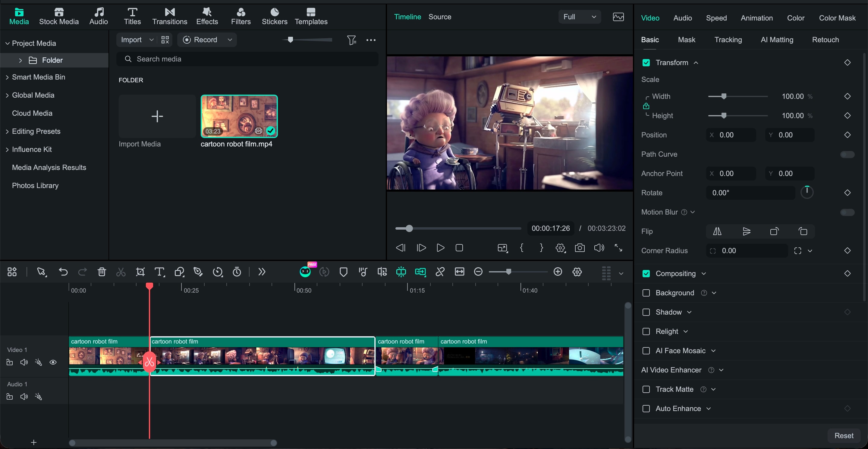Click the zoom in plus circle on timeline

558,272
